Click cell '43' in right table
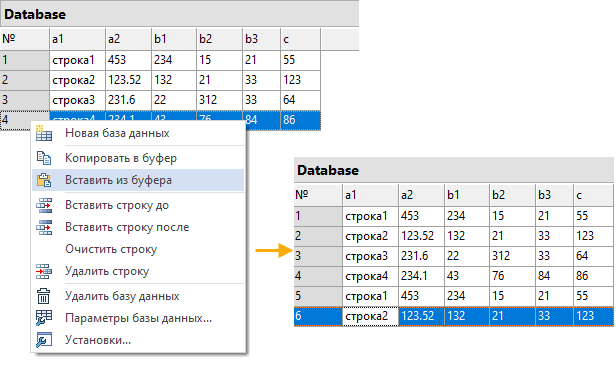This screenshot has width=616, height=392. [467, 276]
